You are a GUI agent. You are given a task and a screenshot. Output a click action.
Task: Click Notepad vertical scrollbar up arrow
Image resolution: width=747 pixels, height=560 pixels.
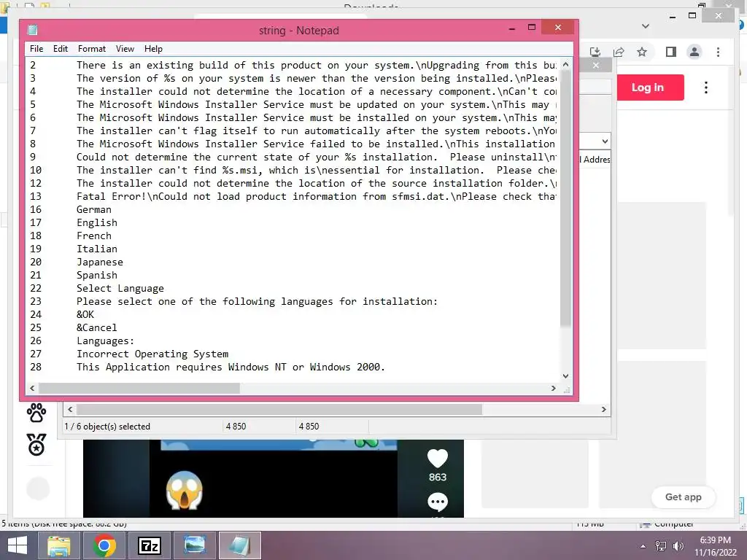pyautogui.click(x=565, y=64)
